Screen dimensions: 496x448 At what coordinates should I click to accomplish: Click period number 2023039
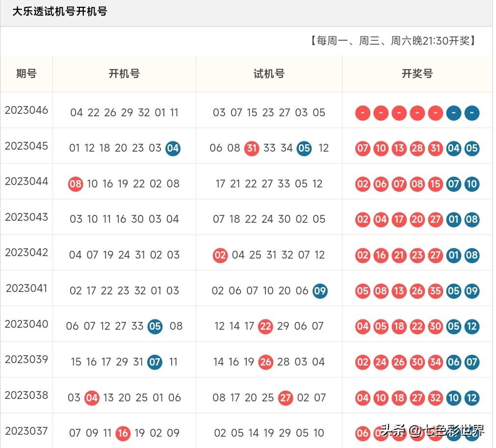click(26, 359)
